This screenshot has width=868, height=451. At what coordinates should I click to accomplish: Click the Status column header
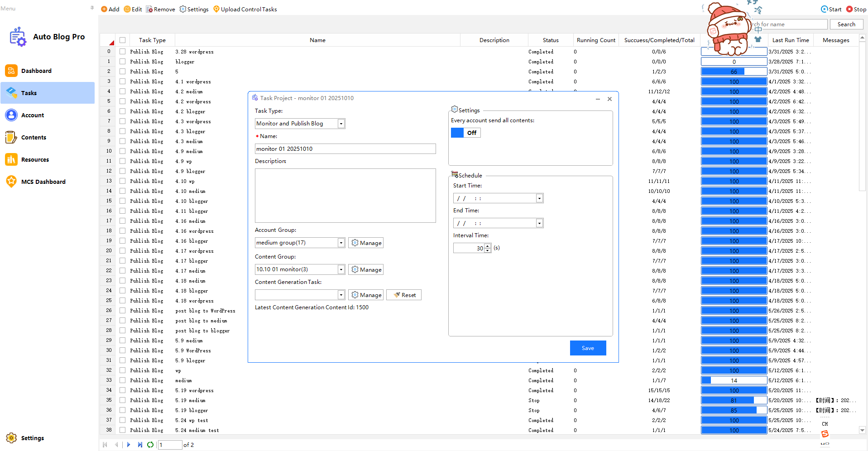pos(551,40)
